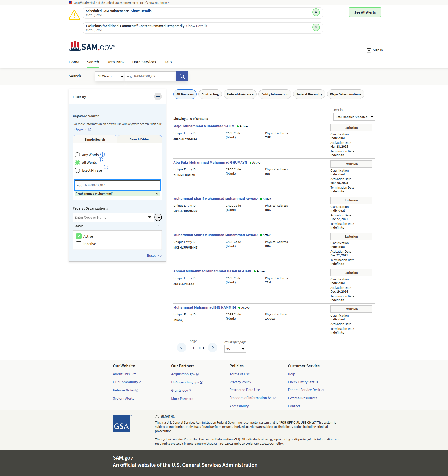Open the results per page dropdown

(x=235, y=349)
